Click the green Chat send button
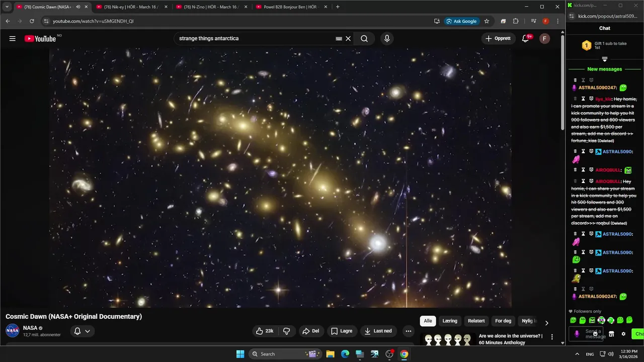The width and height of the screenshot is (644, 362). 638,334
